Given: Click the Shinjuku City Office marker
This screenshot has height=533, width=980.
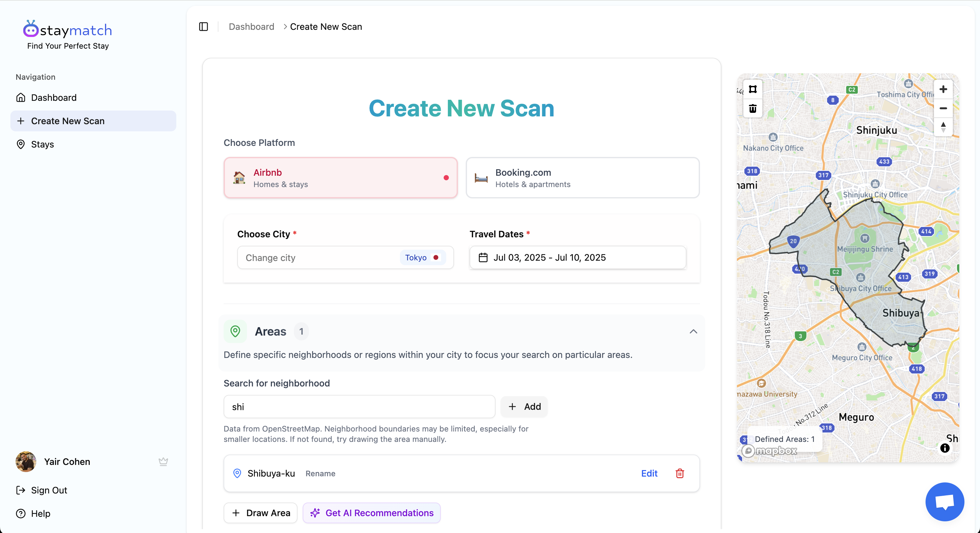Looking at the screenshot, I should (875, 184).
